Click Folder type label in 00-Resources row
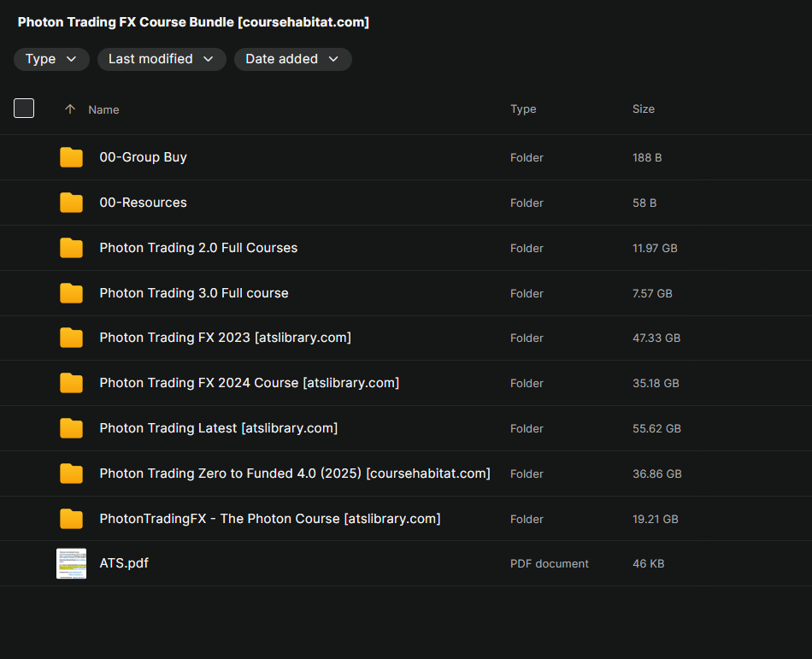 [527, 203]
